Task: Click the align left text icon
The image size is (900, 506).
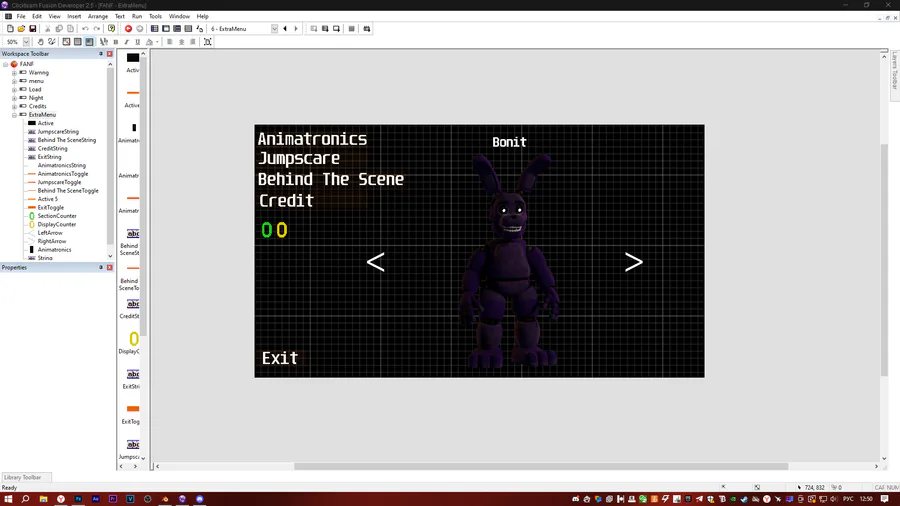Action: click(x=170, y=42)
